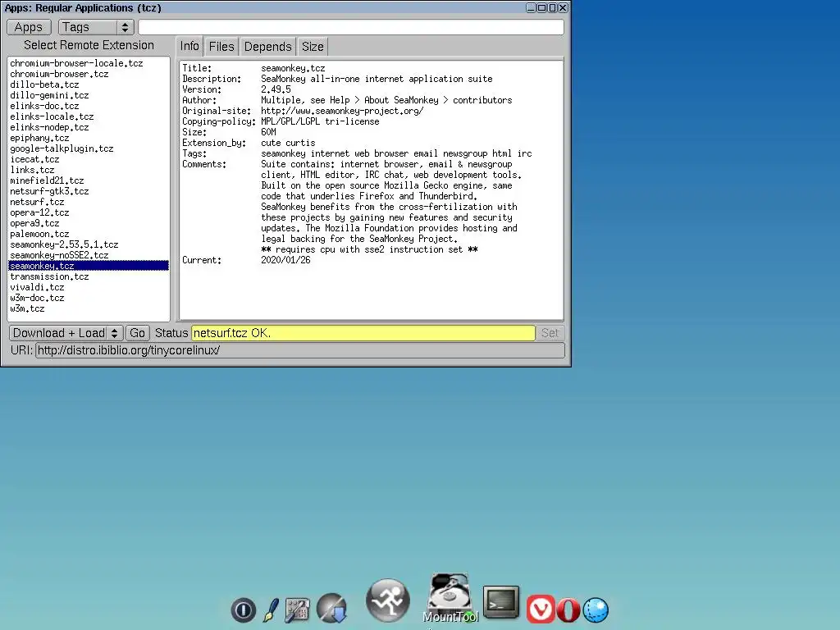The image size is (840, 630).
Task: Click the Version value 2.49.5
Action: pos(276,89)
